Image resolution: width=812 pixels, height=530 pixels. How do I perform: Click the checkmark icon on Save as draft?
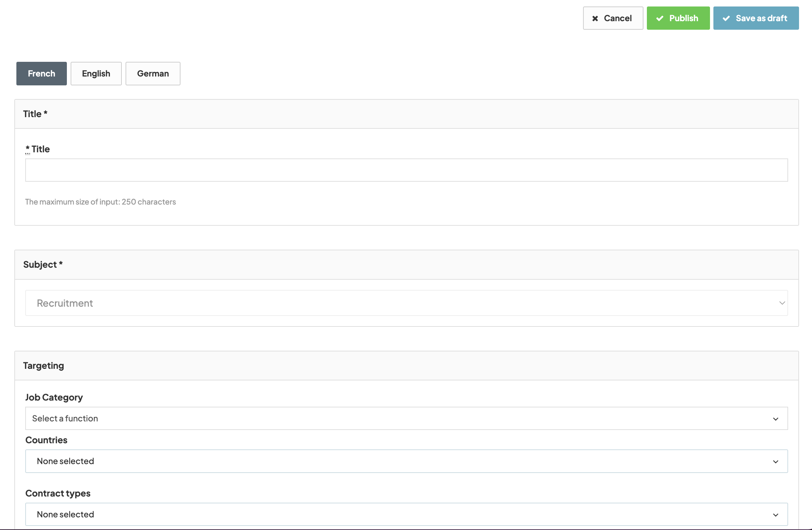(x=726, y=18)
